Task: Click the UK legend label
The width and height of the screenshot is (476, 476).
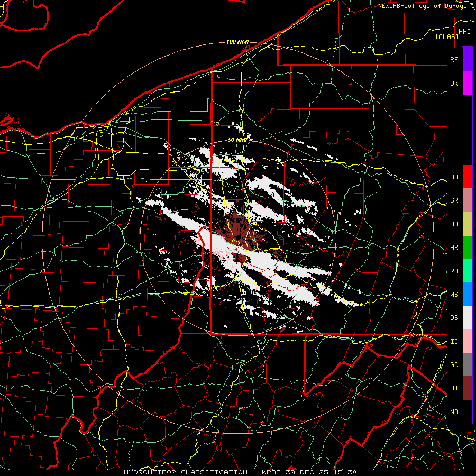Action: (x=454, y=83)
